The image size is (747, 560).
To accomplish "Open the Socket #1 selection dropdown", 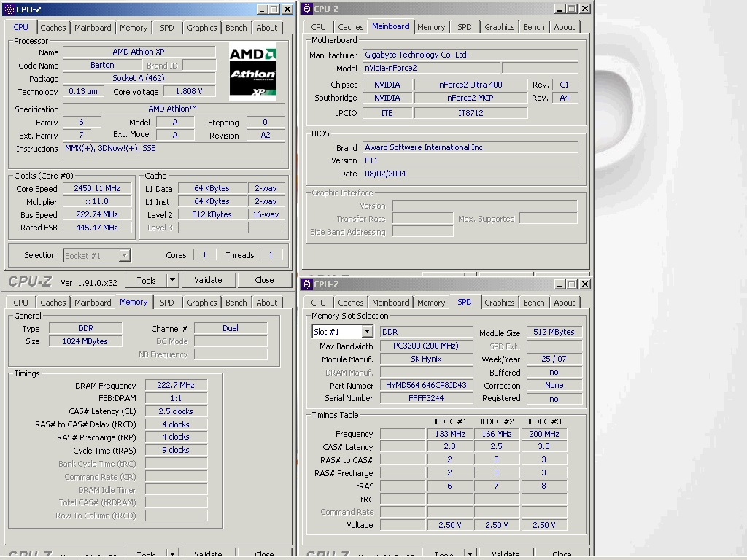I will click(124, 256).
